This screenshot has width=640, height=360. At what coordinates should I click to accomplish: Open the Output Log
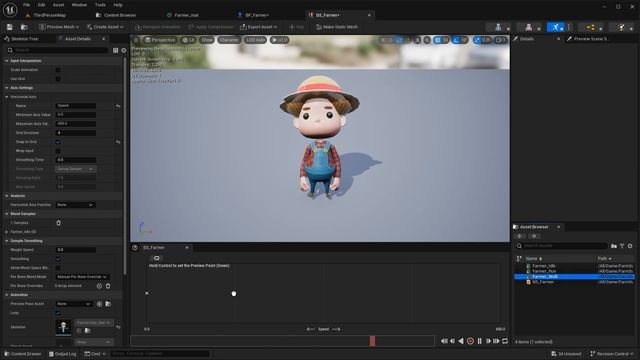[62, 354]
